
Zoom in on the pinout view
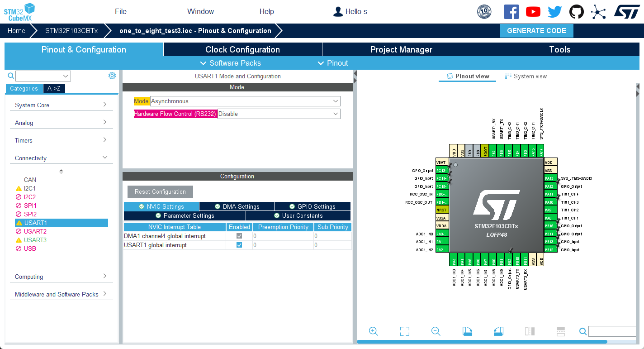pyautogui.click(x=374, y=331)
